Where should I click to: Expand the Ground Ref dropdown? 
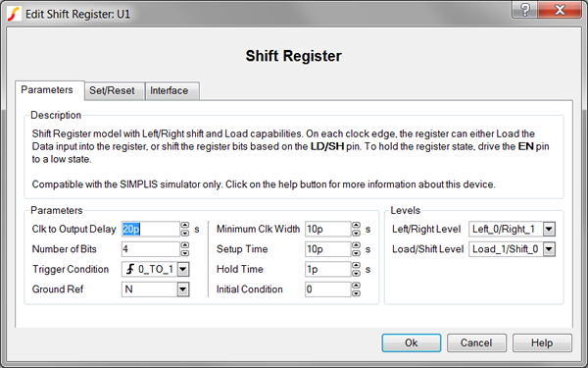point(182,289)
